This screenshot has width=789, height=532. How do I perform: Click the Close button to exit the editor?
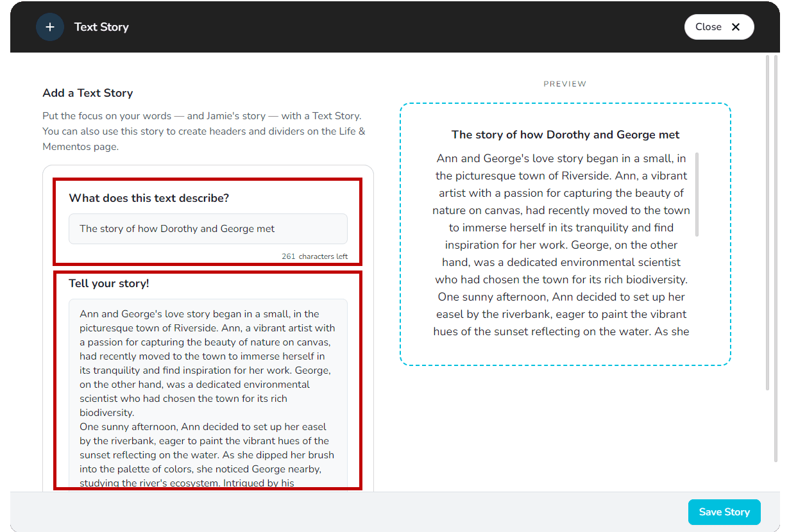pyautogui.click(x=719, y=27)
